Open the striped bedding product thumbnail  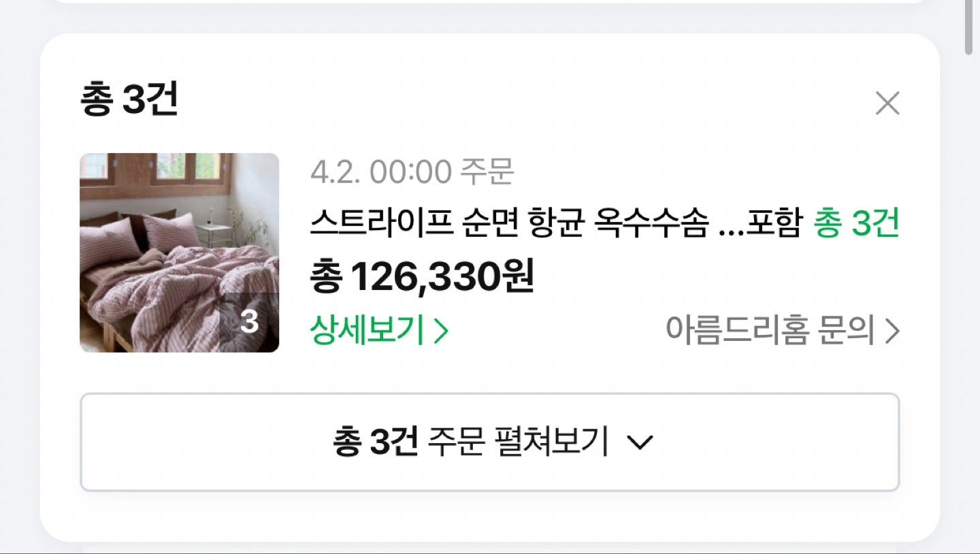[179, 252]
